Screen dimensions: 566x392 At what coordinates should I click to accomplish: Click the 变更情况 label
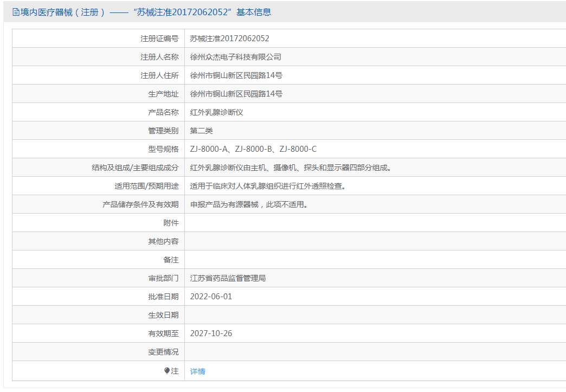click(x=163, y=352)
